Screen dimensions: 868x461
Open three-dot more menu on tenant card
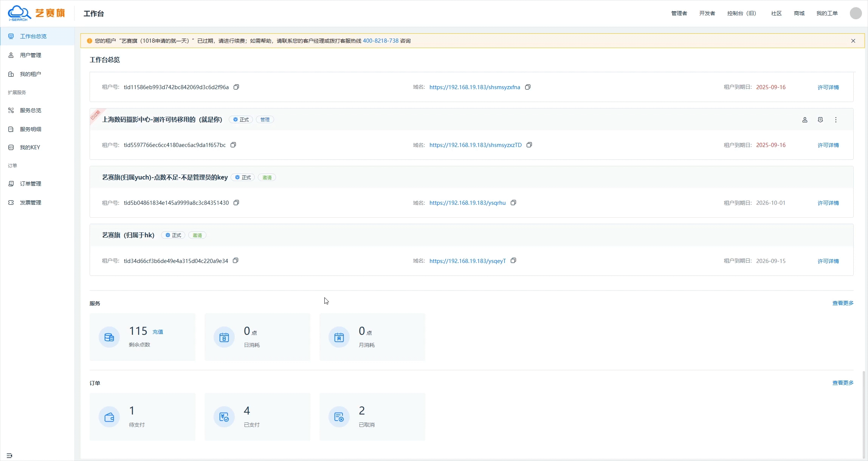point(836,120)
